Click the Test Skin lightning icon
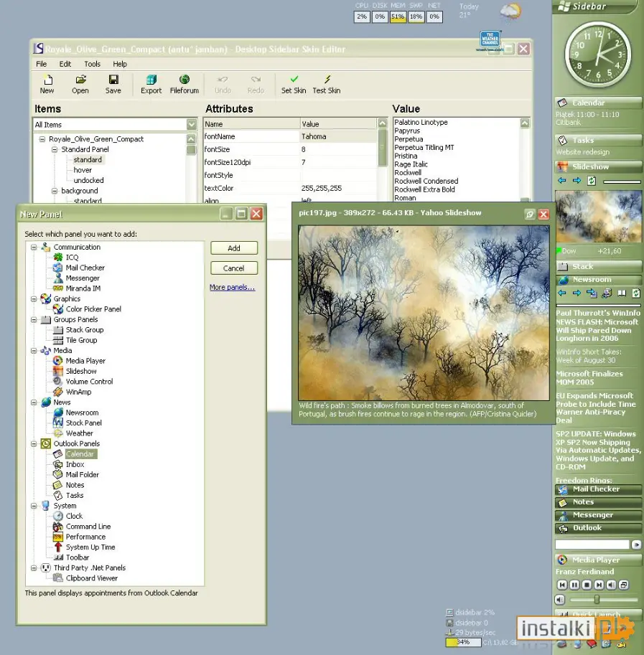644x655 pixels. [x=327, y=79]
